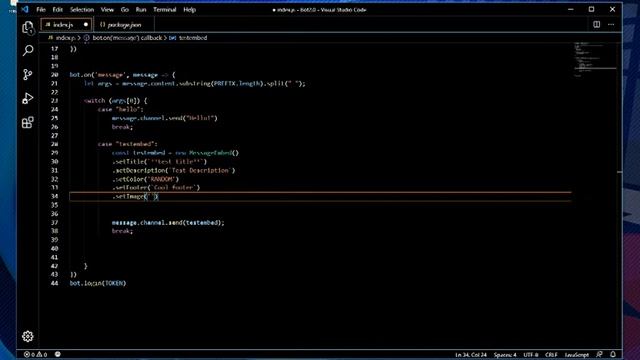Viewport: 640px width, 360px height.
Task: Open the notifications bell
Action: coord(613,354)
